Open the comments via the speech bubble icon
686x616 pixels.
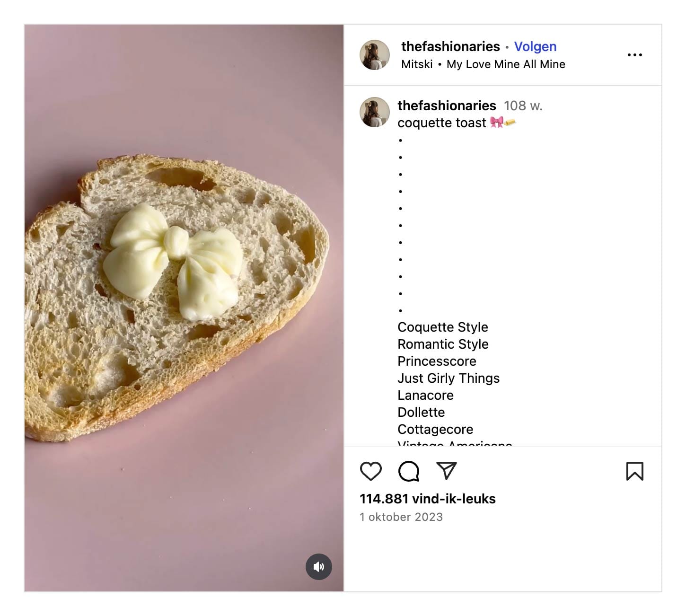[410, 471]
